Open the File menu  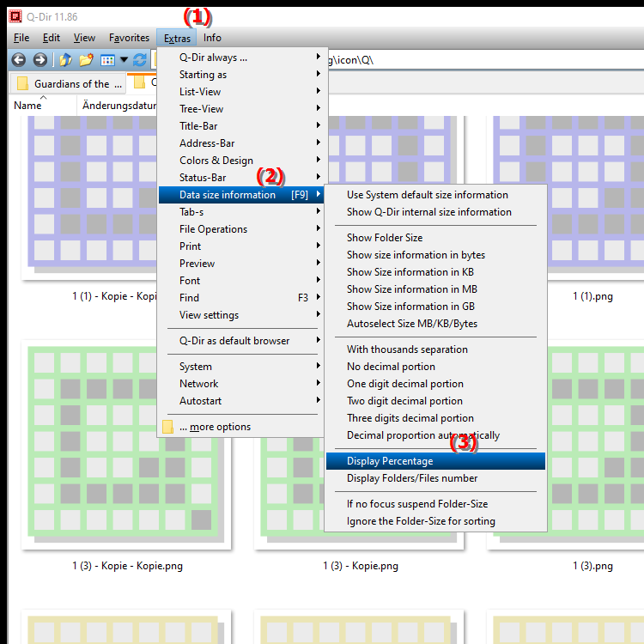coord(21,38)
